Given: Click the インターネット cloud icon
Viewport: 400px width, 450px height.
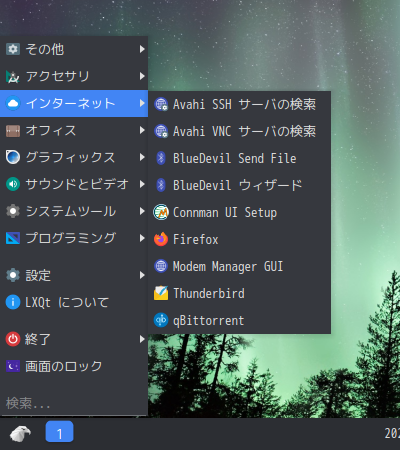Looking at the screenshot, I should 13,104.
